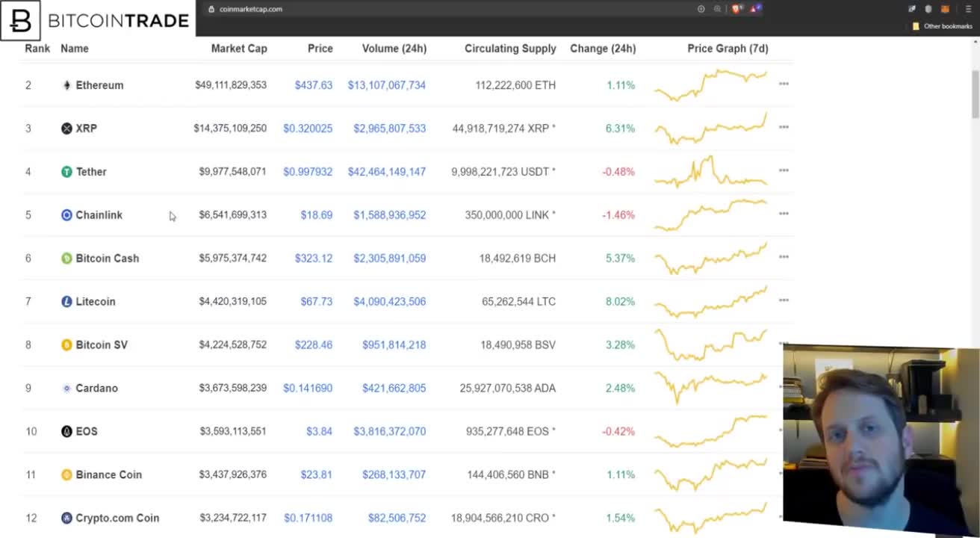Click the zoom magnifier icon in address bar

point(717,9)
